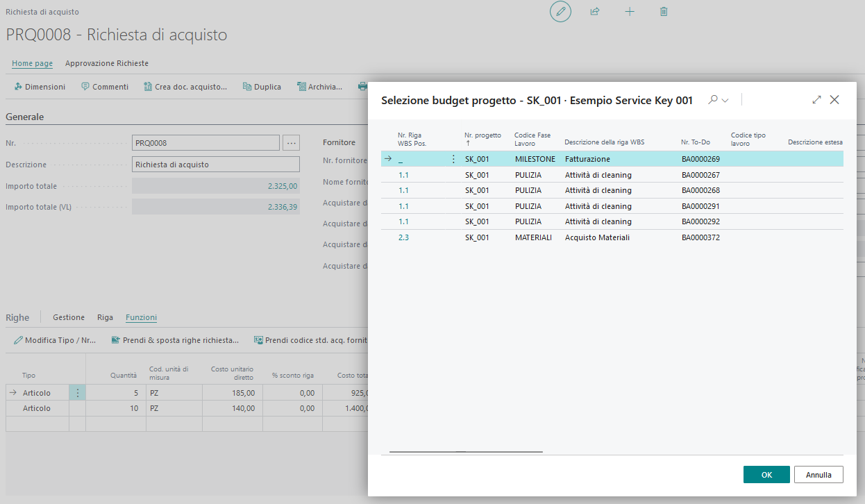
Task: Expand the search options chevron in dialog
Action: (725, 101)
